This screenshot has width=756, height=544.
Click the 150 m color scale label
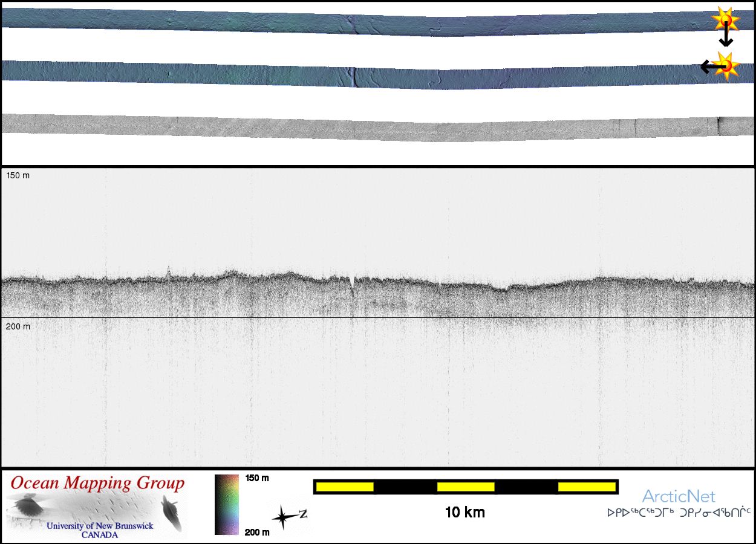257,478
